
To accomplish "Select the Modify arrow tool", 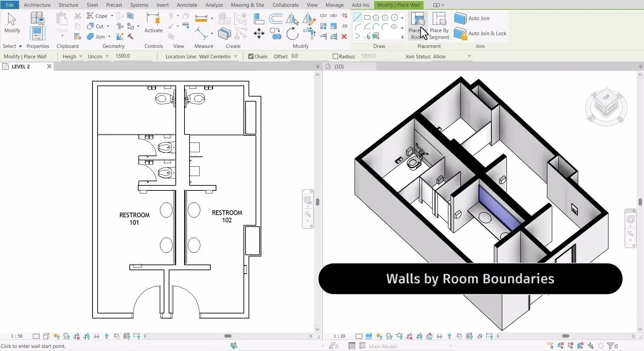I will (12, 22).
